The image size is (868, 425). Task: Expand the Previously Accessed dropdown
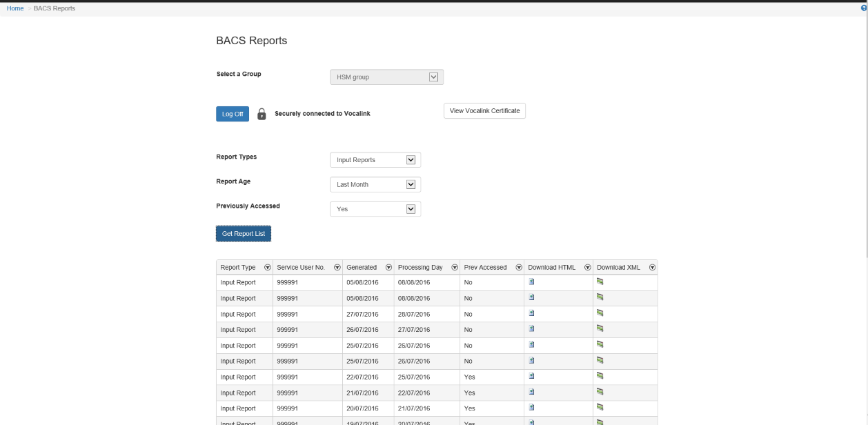tap(411, 208)
